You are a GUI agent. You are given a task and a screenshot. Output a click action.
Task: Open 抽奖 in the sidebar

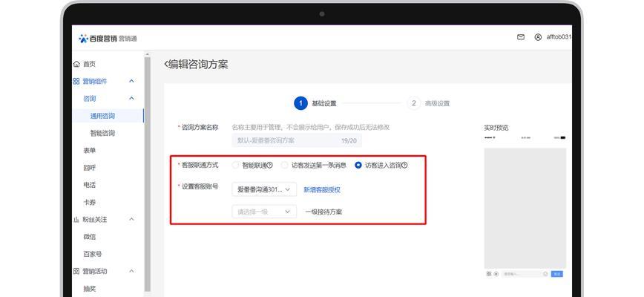click(x=90, y=288)
